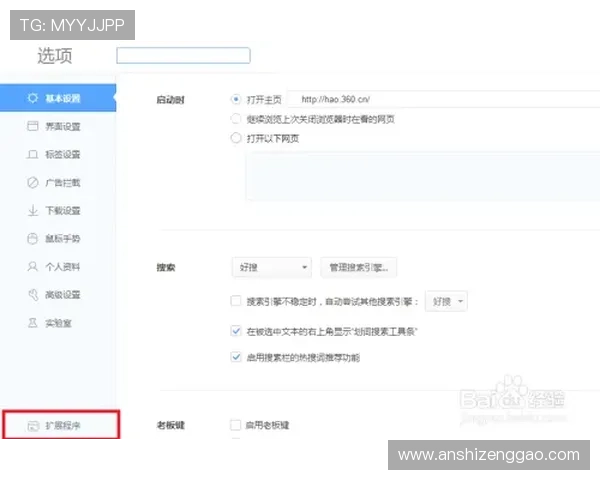Viewport: 600px width, 480px height.
Task: Enable the 启用老板键 checkbox
Action: (x=235, y=424)
